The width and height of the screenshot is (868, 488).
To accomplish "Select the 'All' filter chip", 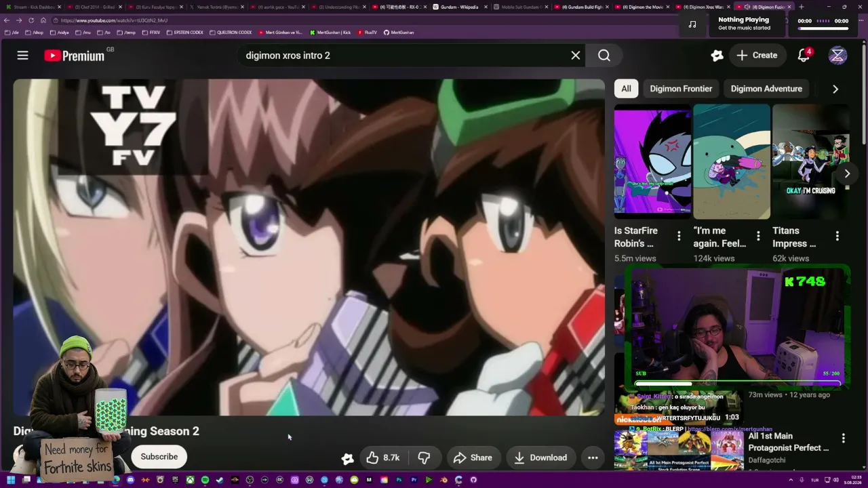I will tap(626, 89).
